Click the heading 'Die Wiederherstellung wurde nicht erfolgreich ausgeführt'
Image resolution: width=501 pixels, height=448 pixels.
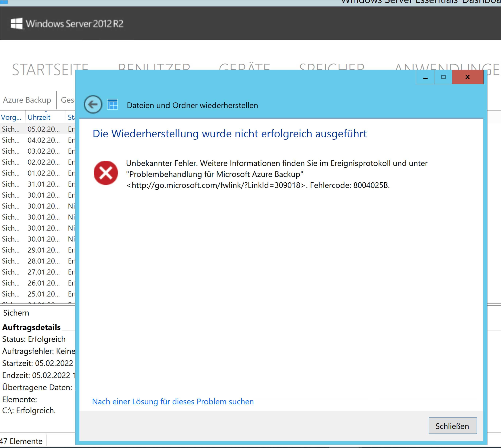click(230, 134)
